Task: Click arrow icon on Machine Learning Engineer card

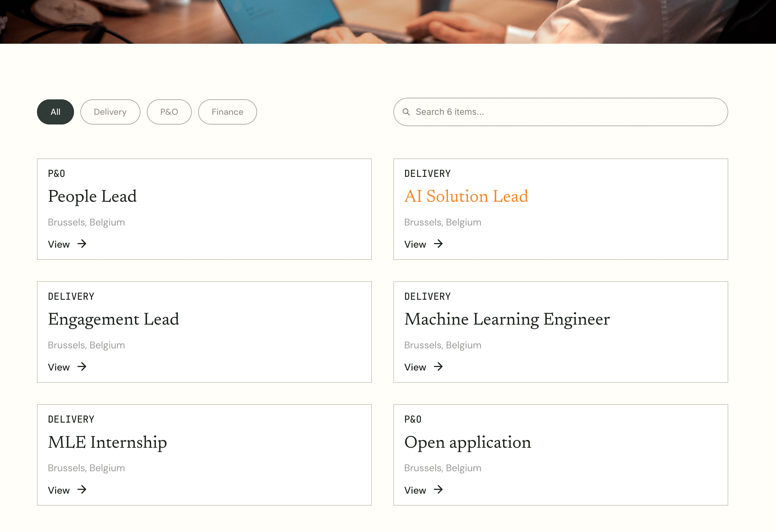Action: 438,367
